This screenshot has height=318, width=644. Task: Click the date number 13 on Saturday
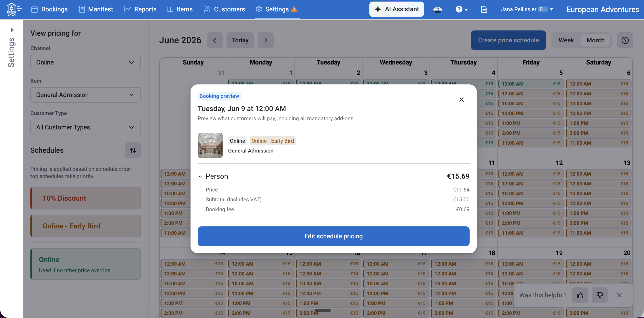click(627, 163)
